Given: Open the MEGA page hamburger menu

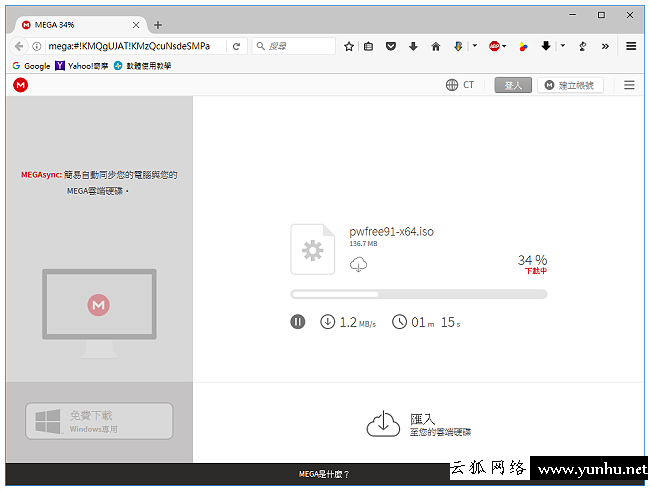Looking at the screenshot, I should (x=629, y=85).
